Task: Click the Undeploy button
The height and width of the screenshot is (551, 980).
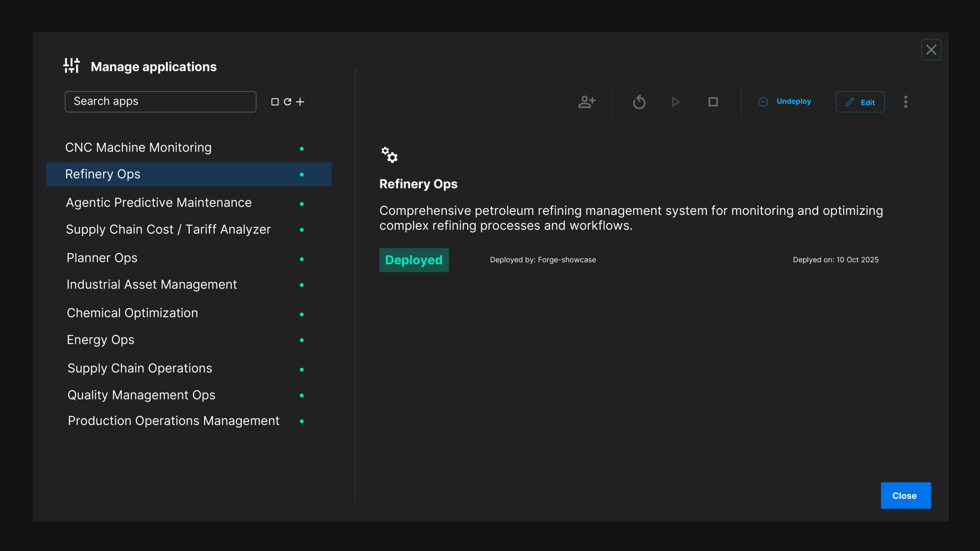Action: pos(785,101)
